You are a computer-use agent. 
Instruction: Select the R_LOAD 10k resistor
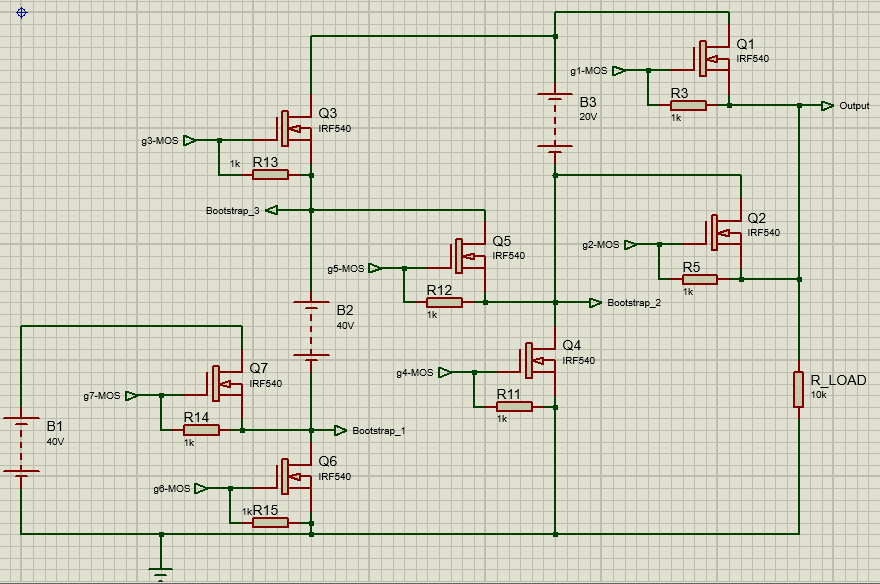point(799,389)
